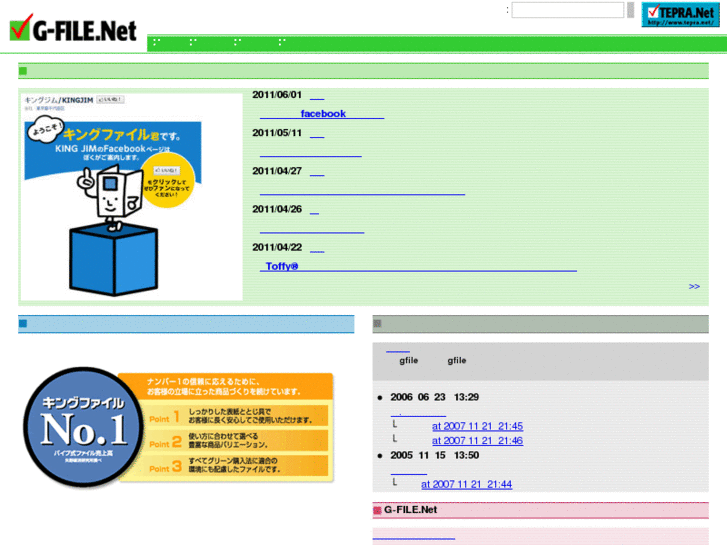The width and height of the screenshot is (727, 545).
Task: Click the Point 3 row in banner
Action: [237, 465]
